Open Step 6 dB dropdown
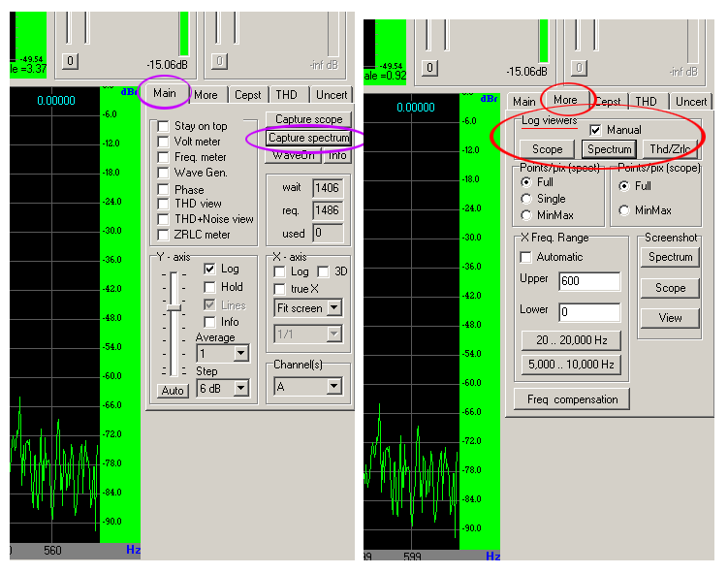The height and width of the screenshot is (573, 728). (240, 388)
